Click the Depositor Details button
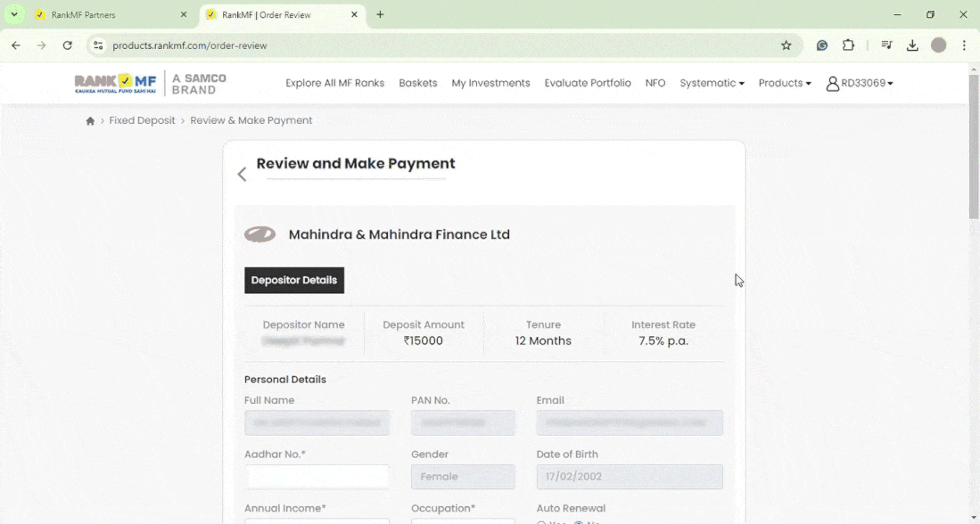This screenshot has height=524, width=980. 294,281
